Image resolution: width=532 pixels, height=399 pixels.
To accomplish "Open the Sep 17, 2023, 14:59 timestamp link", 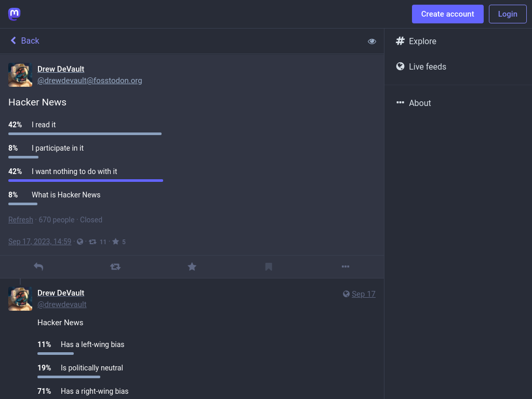I will tap(39, 241).
